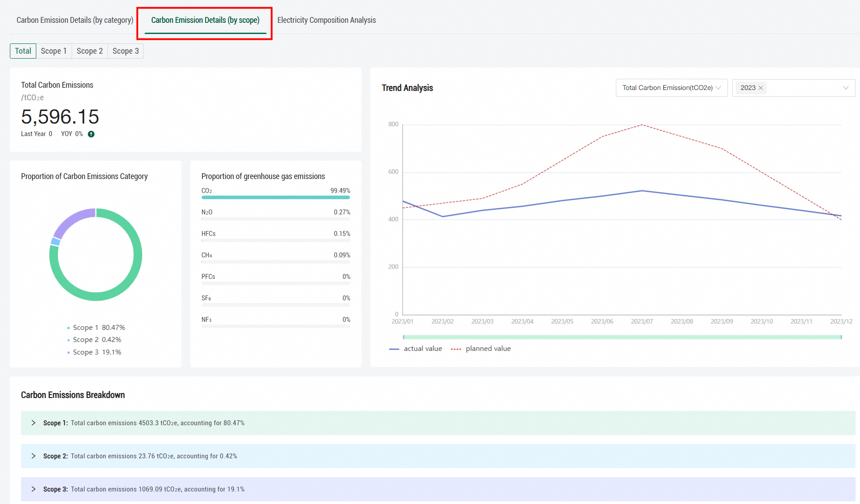The height and width of the screenshot is (504, 860).
Task: Click the YOY green up-arrow icon
Action: [x=91, y=134]
